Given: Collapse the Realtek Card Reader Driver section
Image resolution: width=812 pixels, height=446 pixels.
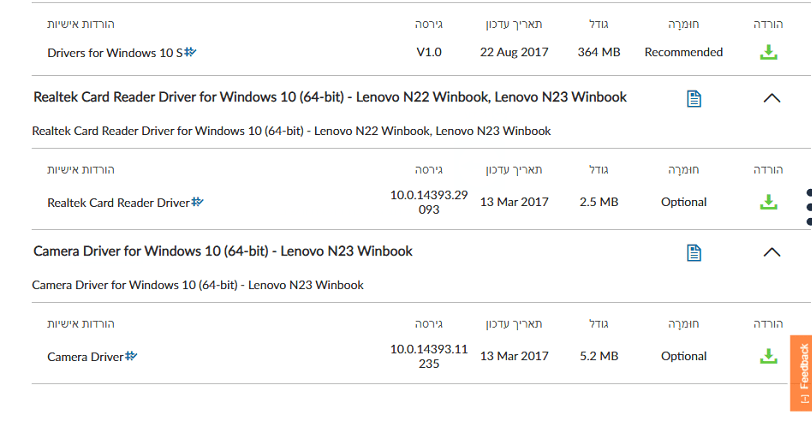Looking at the screenshot, I should click(x=771, y=98).
